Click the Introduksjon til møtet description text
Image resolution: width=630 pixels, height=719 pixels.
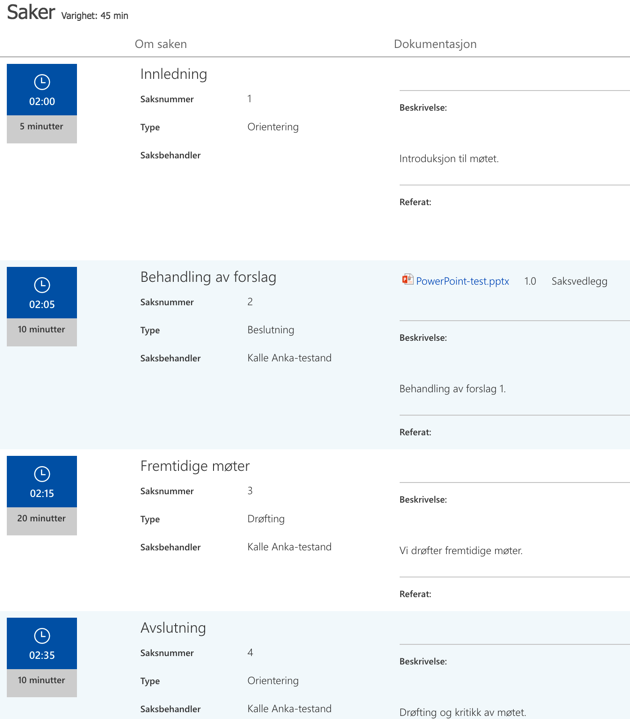click(448, 159)
